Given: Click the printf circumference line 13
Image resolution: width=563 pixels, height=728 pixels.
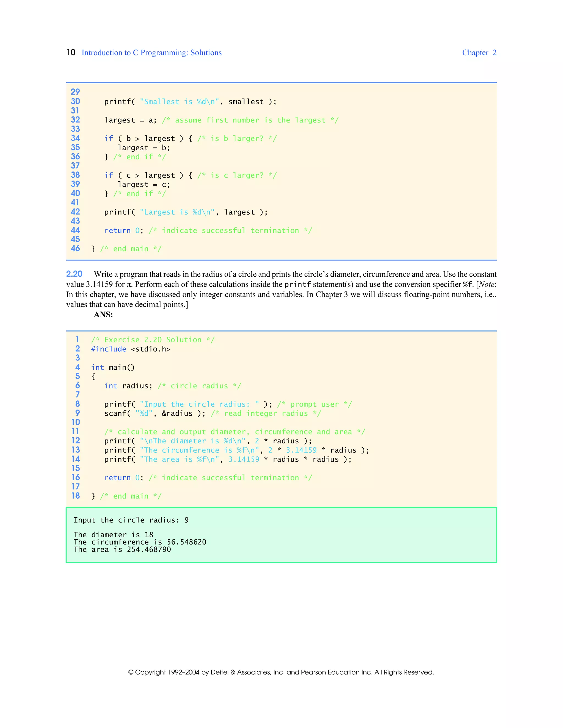Looking at the screenshot, I should pos(237,450).
